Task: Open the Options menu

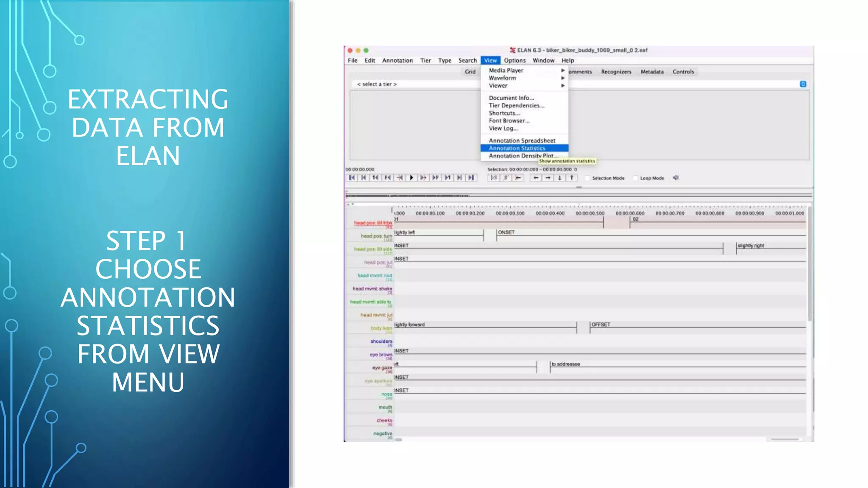Action: (515, 61)
